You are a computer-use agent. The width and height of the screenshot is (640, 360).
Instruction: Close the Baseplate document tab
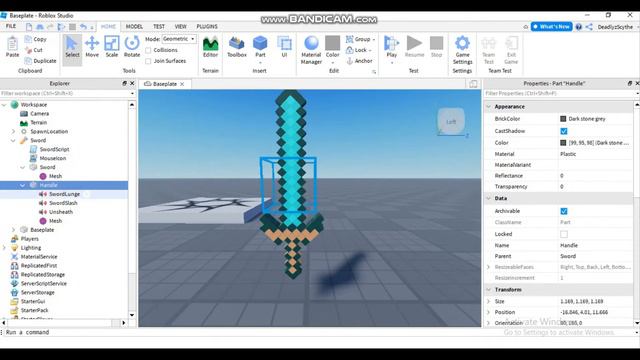coord(182,84)
